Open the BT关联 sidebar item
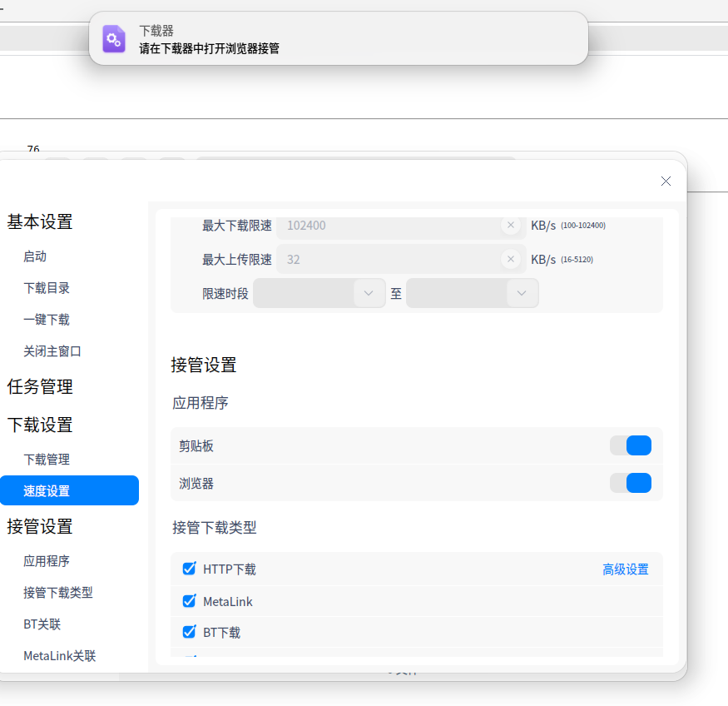 coord(42,624)
